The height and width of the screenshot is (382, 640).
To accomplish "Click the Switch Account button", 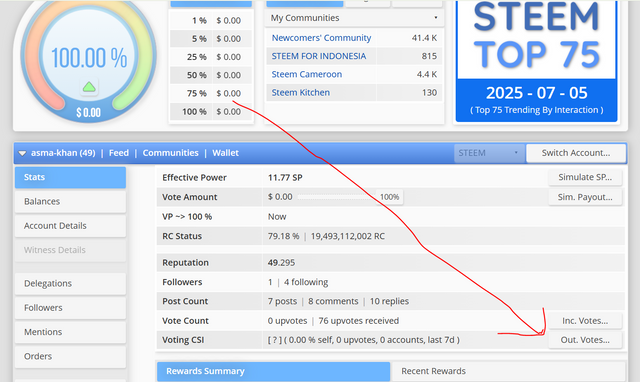I will tap(576, 153).
